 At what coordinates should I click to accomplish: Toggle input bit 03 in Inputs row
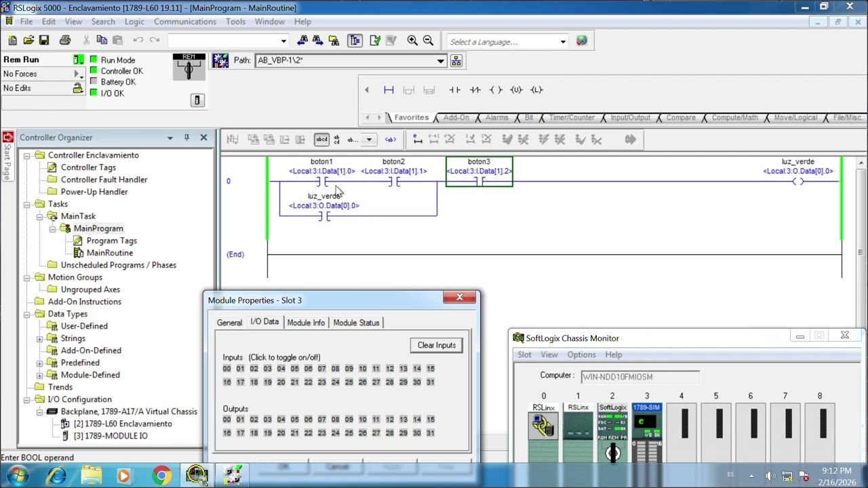267,369
